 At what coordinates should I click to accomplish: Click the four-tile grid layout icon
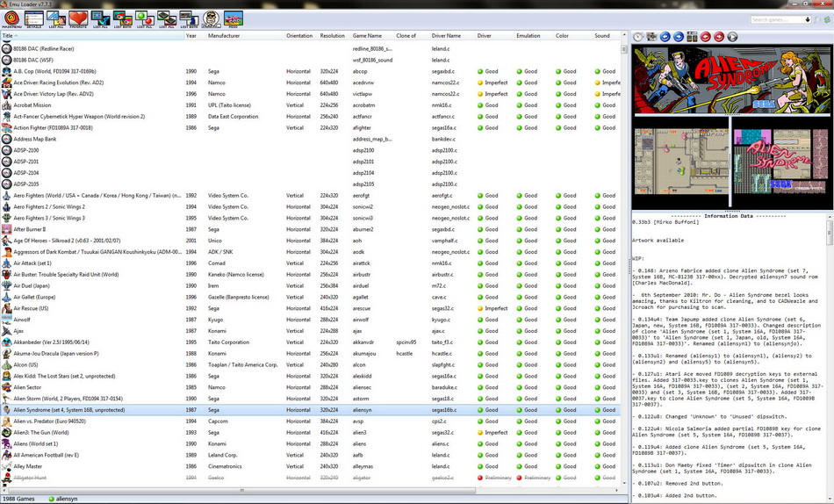point(692,37)
